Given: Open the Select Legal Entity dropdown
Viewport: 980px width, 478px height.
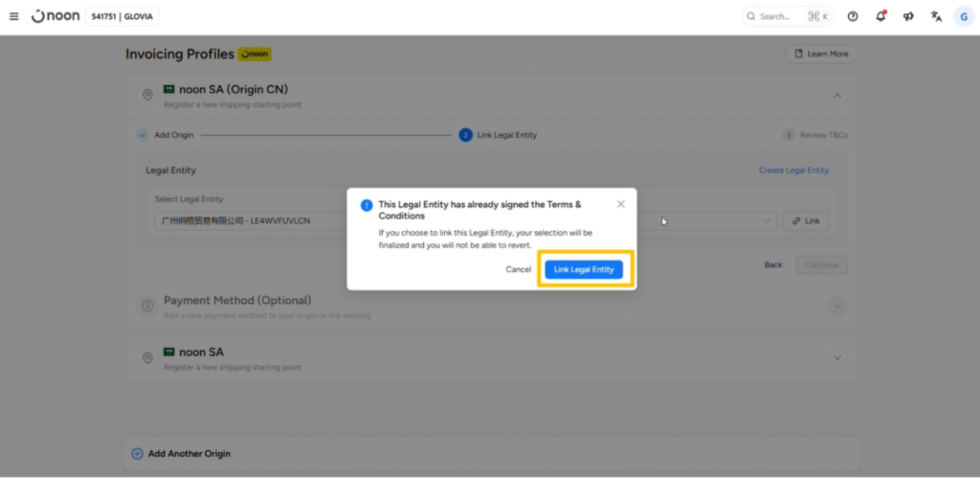Looking at the screenshot, I should (x=466, y=221).
